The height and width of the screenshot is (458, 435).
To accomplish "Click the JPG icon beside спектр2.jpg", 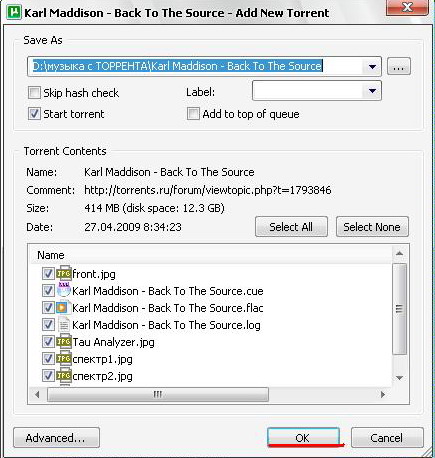I will coord(64,376).
